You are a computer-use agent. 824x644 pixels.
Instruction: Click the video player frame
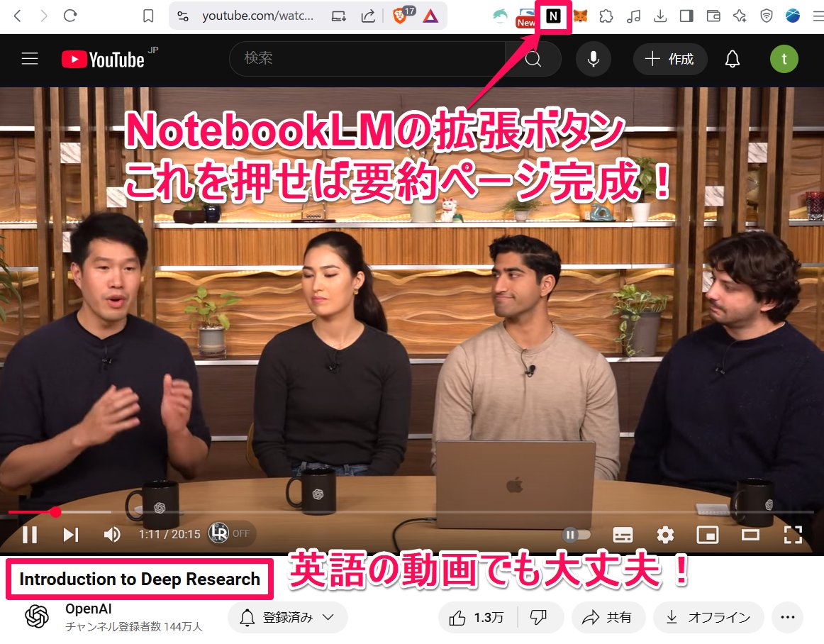[x=412, y=321]
